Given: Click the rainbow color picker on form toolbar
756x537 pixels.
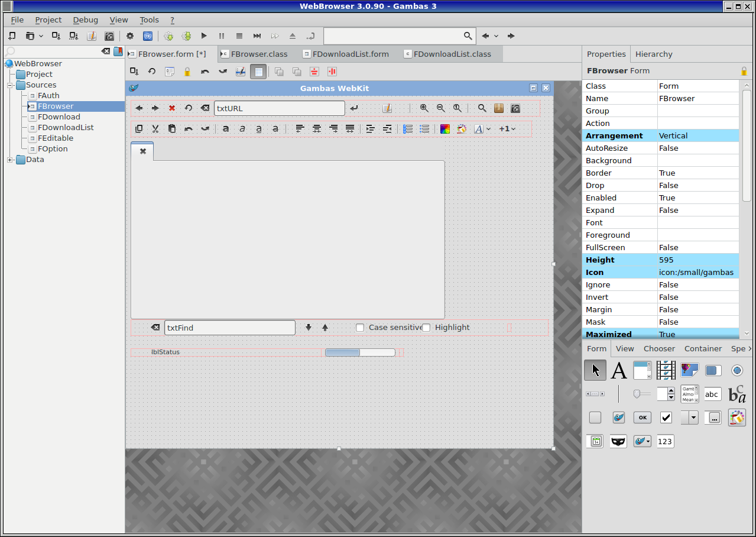Looking at the screenshot, I should pyautogui.click(x=445, y=129).
